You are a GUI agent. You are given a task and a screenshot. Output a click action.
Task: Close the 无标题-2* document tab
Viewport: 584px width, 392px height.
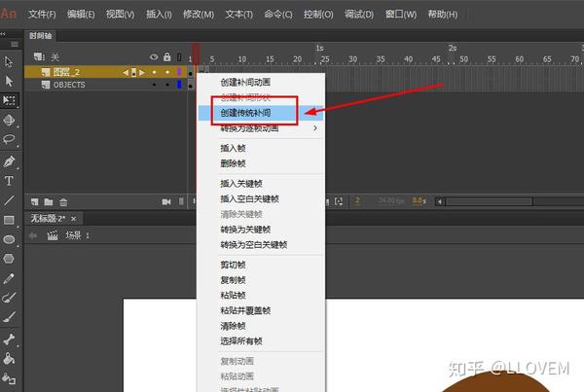73,219
